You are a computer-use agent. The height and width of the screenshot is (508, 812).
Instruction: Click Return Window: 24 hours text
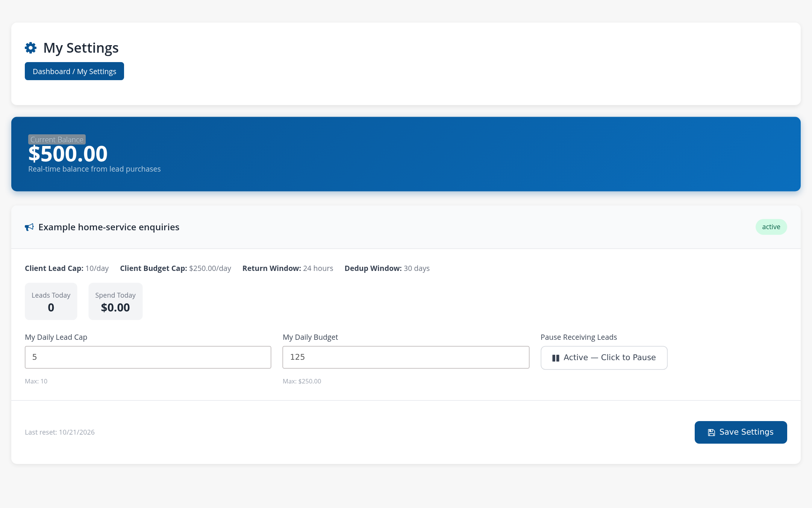point(288,268)
